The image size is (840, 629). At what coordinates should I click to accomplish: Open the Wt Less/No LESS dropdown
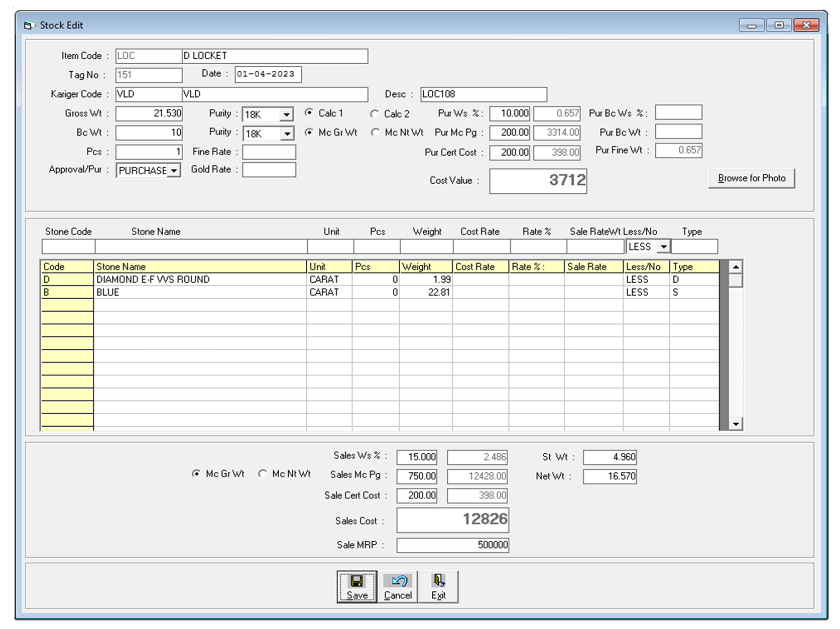[x=664, y=246]
